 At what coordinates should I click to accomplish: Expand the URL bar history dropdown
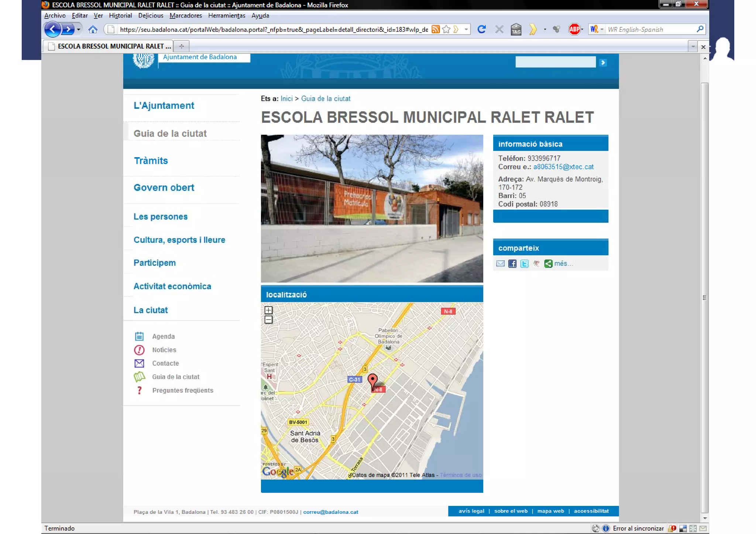coord(466,29)
